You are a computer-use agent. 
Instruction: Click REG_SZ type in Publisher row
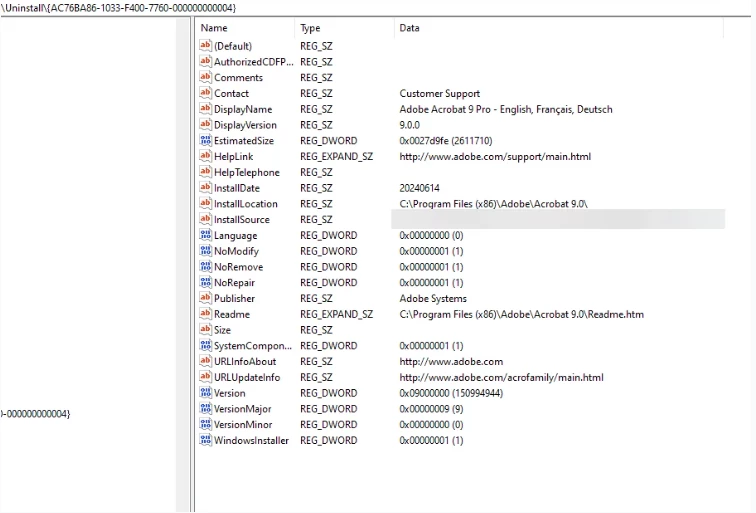click(x=316, y=298)
